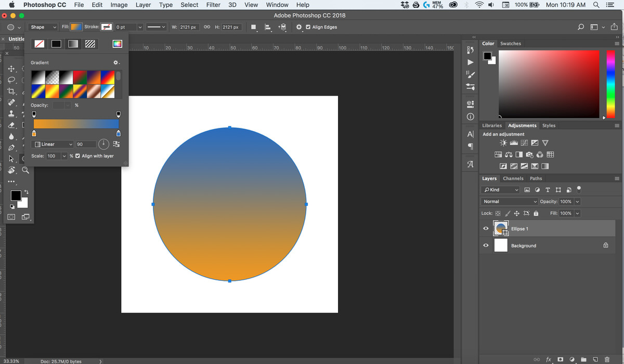The height and width of the screenshot is (364, 624).
Task: Click the Brightness/Contrast adjustment icon
Action: point(503,143)
